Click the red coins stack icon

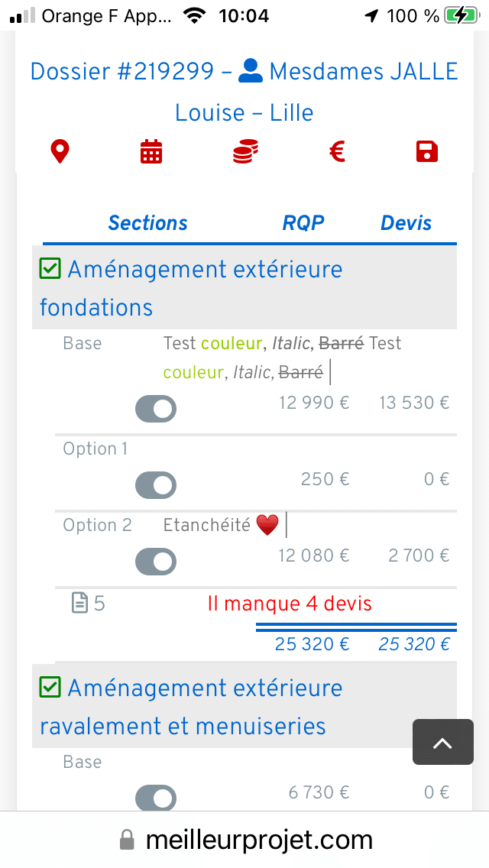coord(244,151)
